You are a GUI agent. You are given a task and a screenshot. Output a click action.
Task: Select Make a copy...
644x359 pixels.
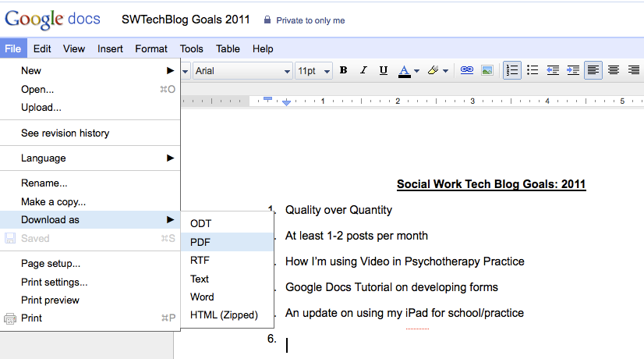(90, 201)
